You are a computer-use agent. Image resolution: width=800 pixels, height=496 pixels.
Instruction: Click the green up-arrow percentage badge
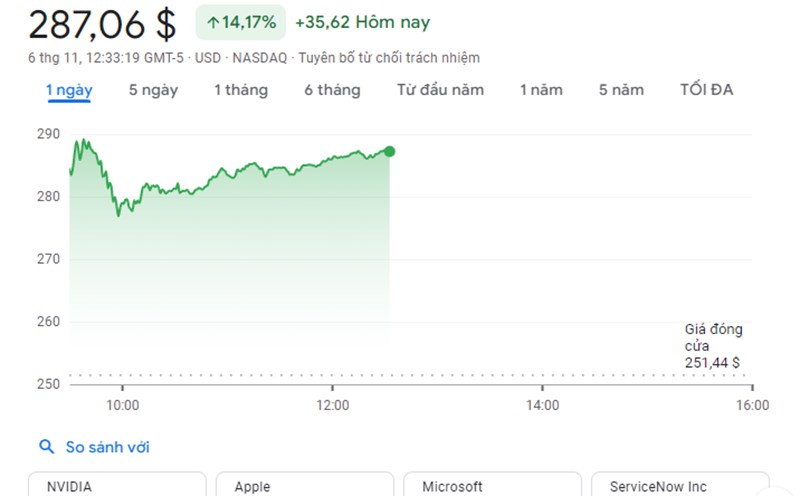tap(241, 22)
